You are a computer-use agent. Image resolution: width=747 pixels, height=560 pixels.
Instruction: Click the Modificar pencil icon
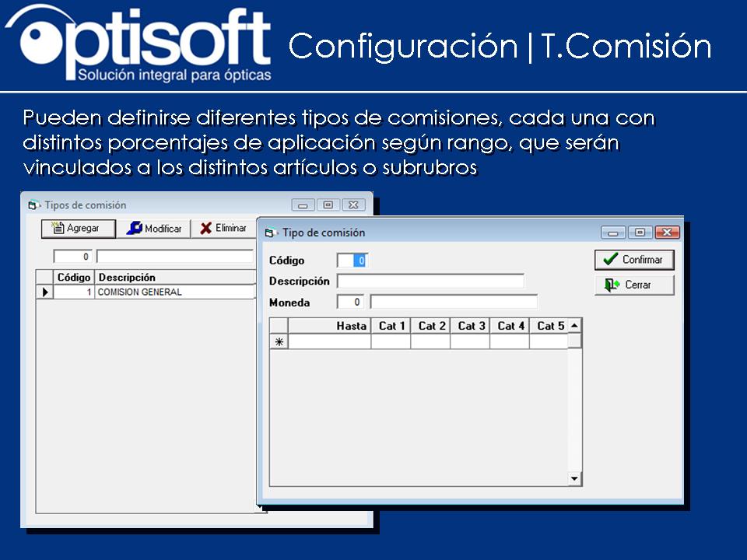click(135, 228)
